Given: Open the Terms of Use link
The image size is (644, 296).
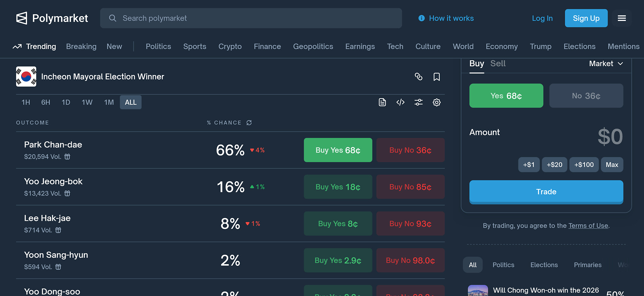Looking at the screenshot, I should point(588,226).
